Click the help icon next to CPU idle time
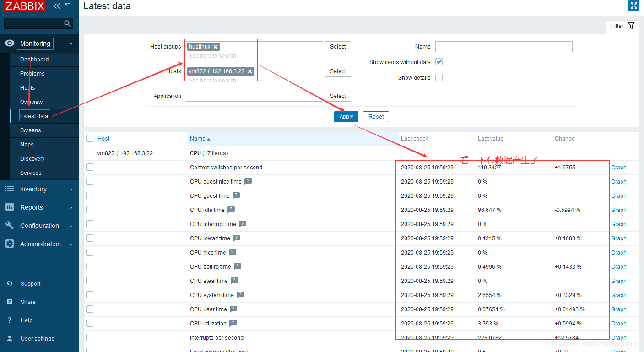This screenshot has width=644, height=352. [232, 210]
